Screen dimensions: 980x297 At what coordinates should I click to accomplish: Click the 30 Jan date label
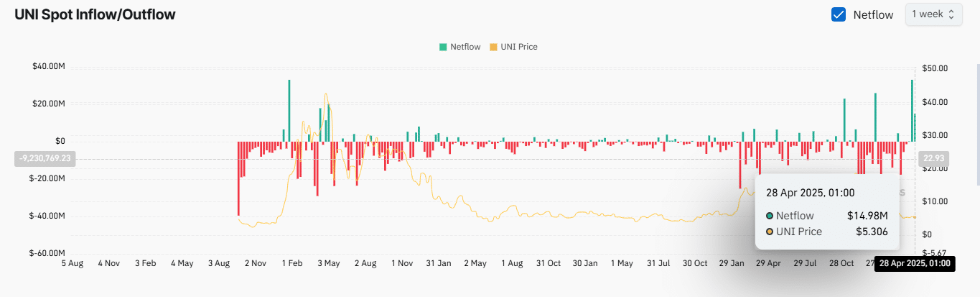point(585,264)
